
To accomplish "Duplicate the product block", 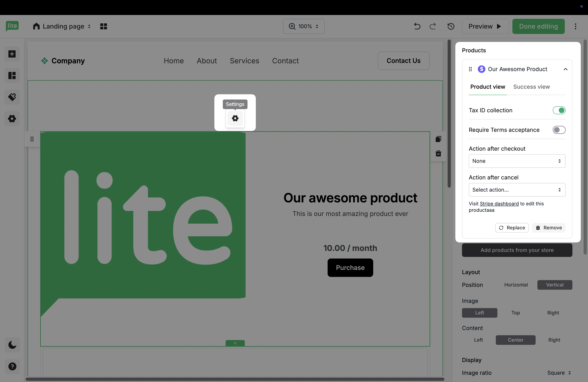I will [438, 139].
